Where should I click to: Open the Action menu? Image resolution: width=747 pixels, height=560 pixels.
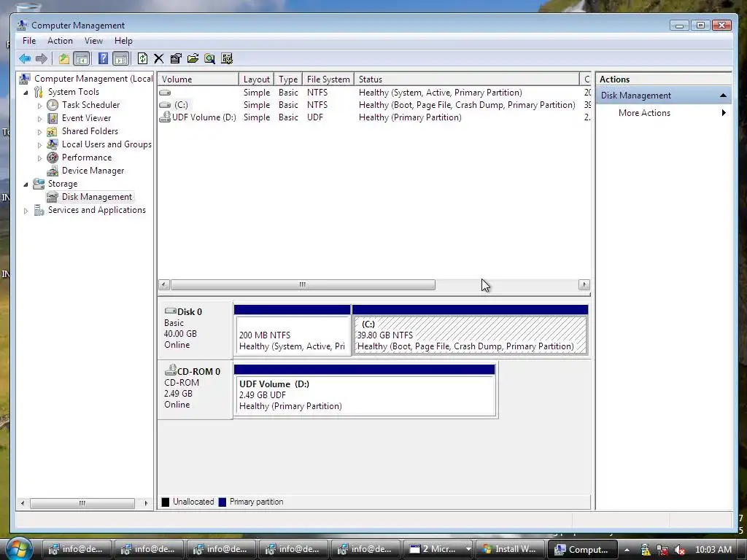[x=60, y=41]
